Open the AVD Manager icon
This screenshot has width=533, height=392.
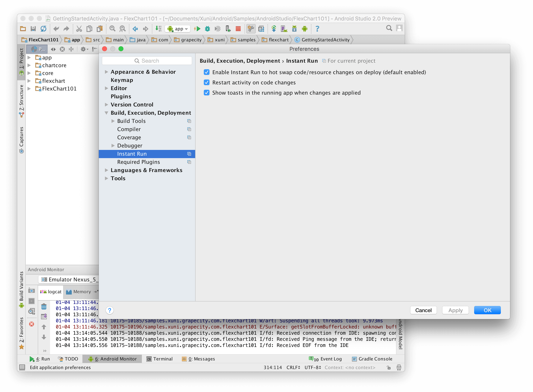(284, 29)
